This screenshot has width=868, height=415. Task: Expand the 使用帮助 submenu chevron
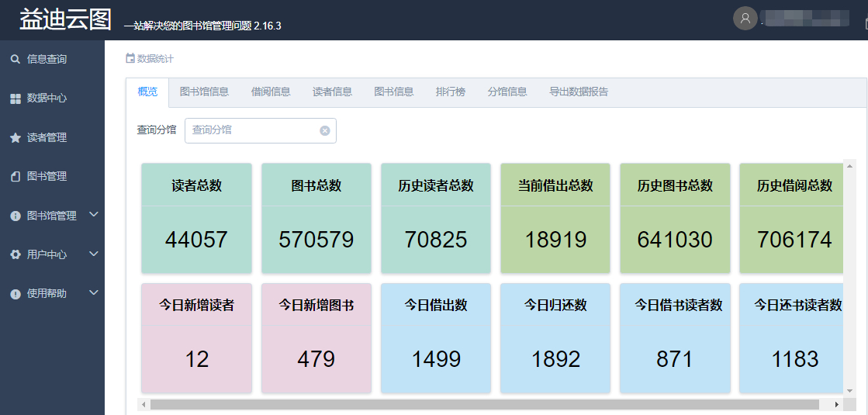point(94,292)
